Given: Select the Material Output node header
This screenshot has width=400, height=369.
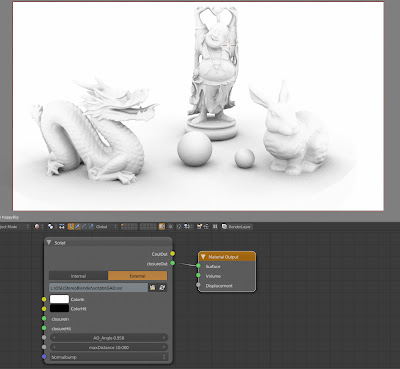Looking at the screenshot, I should pyautogui.click(x=227, y=257).
